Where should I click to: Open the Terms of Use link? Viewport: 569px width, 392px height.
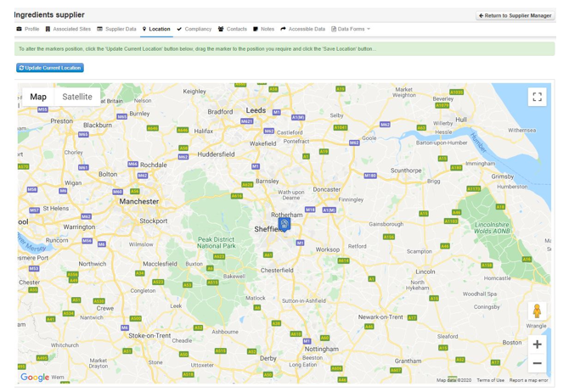[x=490, y=380]
